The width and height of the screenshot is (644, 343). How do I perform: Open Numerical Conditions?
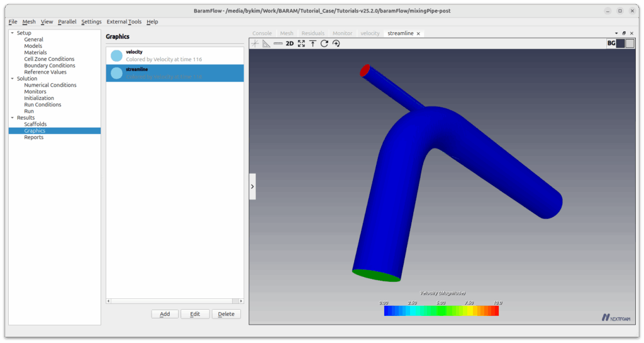tap(50, 85)
